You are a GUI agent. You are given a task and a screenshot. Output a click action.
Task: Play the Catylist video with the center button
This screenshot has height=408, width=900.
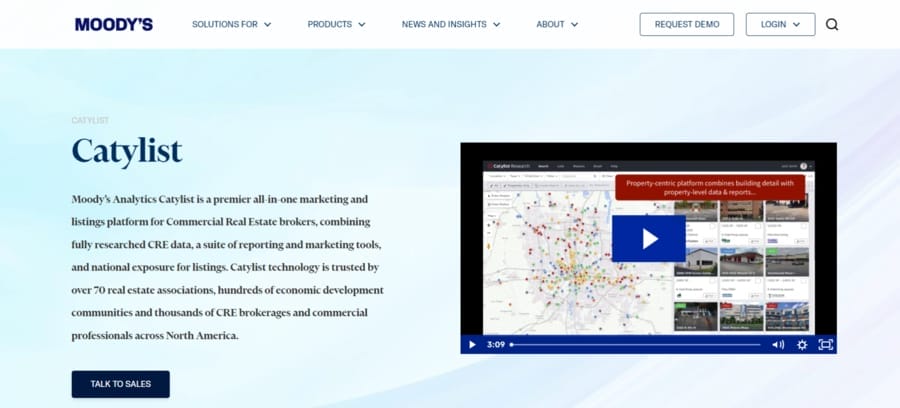click(x=649, y=239)
